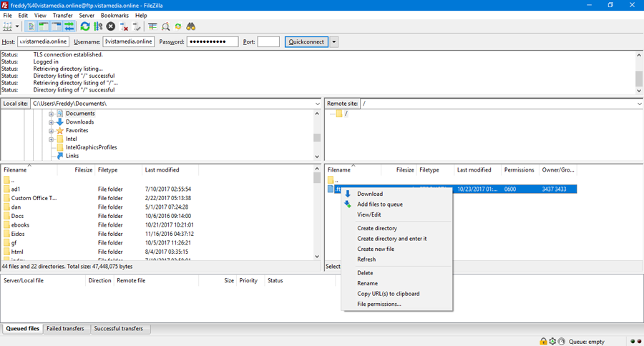Click the Host input field
This screenshot has width=644, height=346.
[43, 42]
